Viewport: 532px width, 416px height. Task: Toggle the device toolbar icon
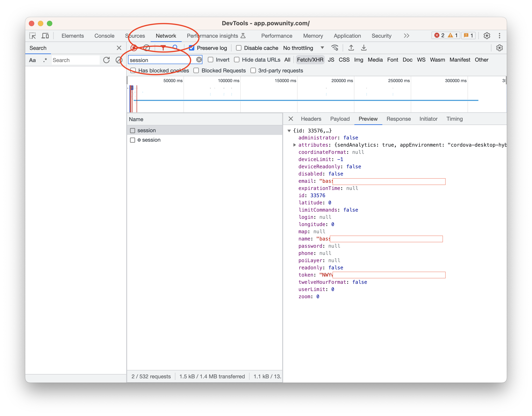(x=45, y=36)
